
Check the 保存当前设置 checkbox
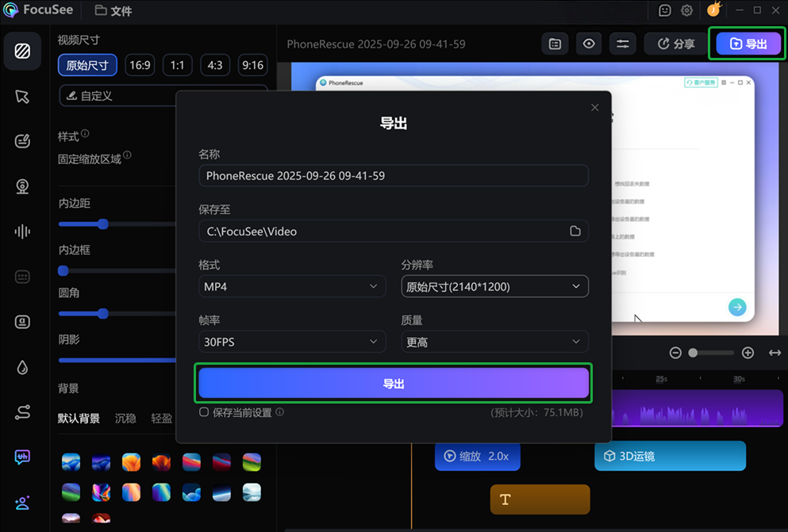point(204,412)
